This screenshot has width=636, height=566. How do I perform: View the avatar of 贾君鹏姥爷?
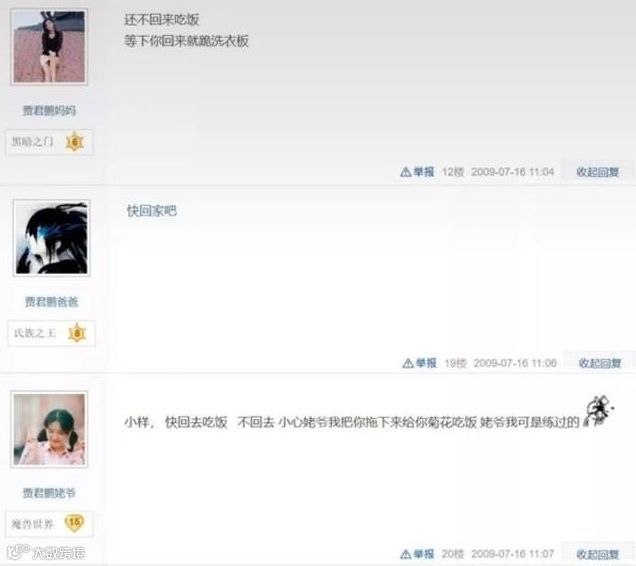49,429
